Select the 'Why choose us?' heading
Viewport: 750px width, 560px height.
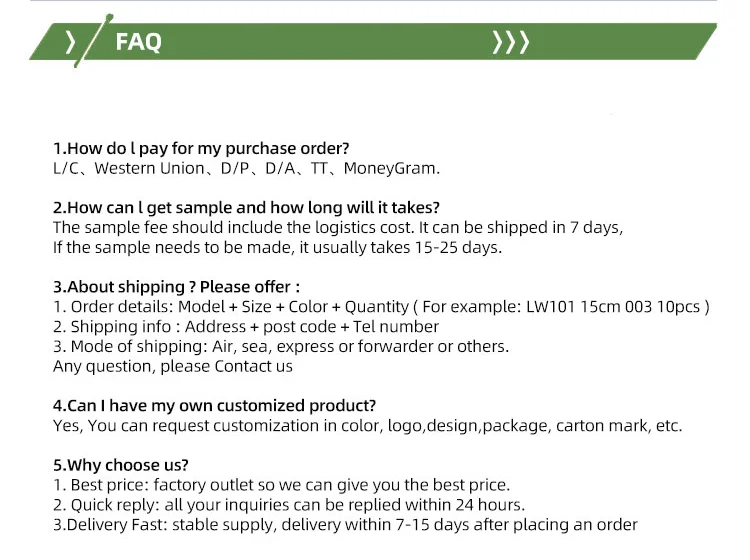click(121, 465)
